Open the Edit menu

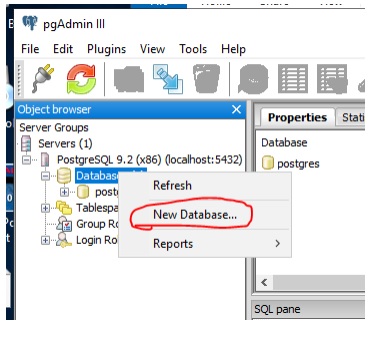tap(63, 49)
